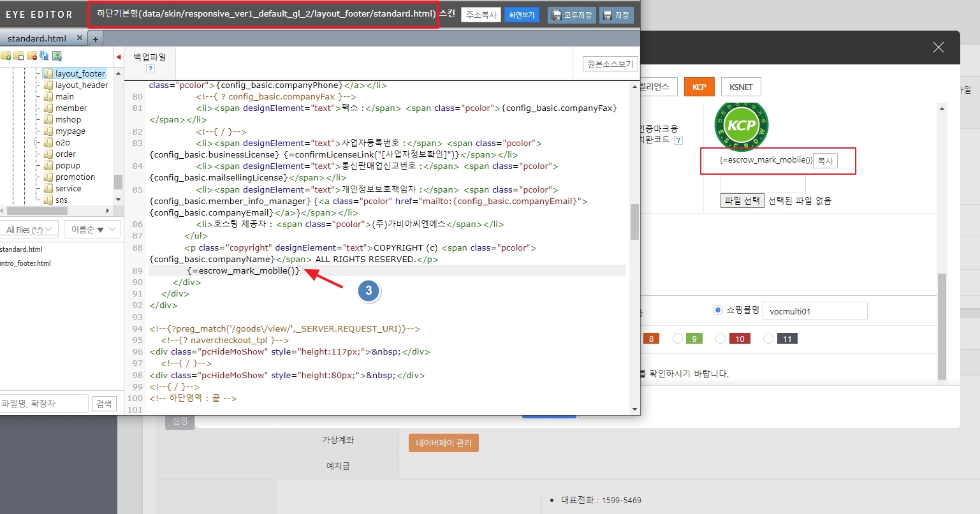Image resolution: width=980 pixels, height=514 pixels.
Task: Expand the o2o folder in the tree
Action: (37, 143)
